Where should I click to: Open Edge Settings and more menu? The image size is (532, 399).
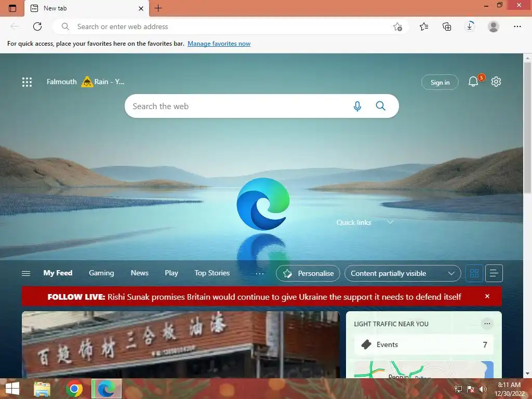517,26
